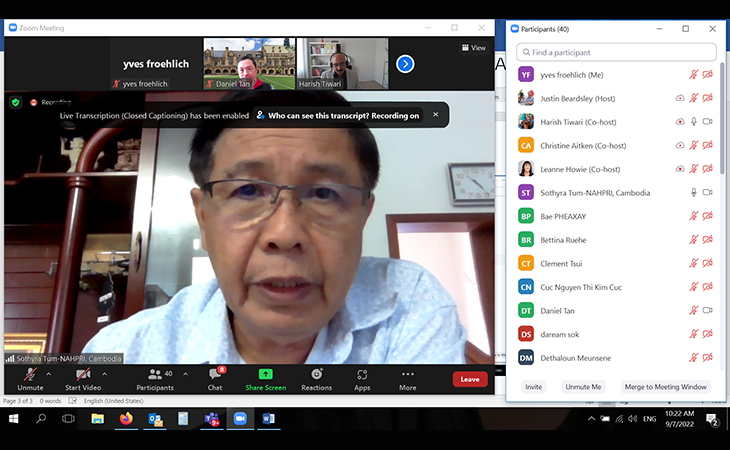The image size is (730, 450).
Task: Open the More options menu
Action: pos(407,379)
